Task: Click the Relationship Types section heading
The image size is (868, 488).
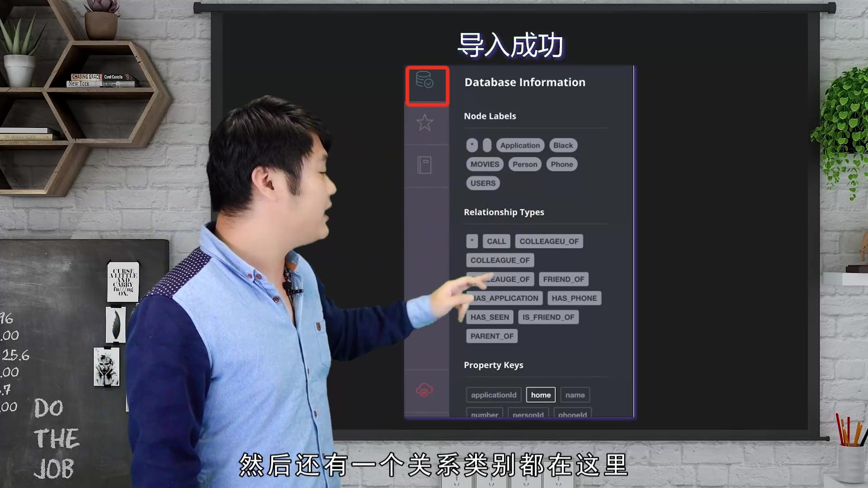Action: click(x=504, y=212)
